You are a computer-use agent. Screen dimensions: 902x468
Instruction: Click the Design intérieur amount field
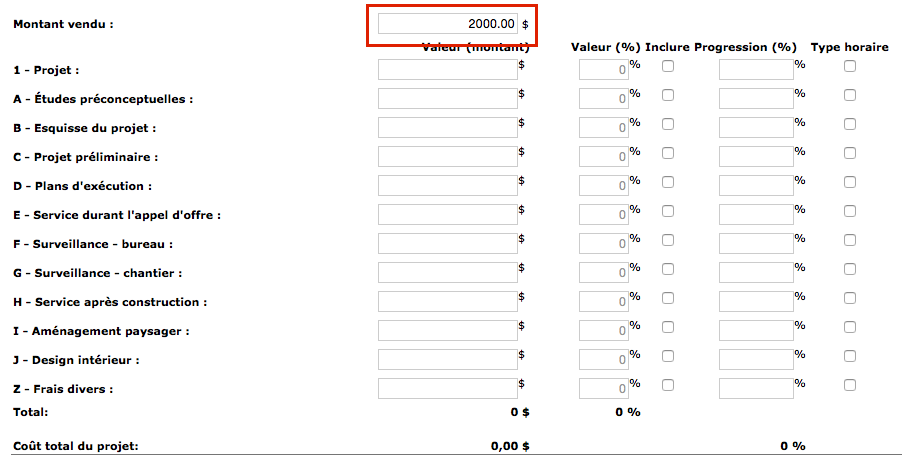448,359
